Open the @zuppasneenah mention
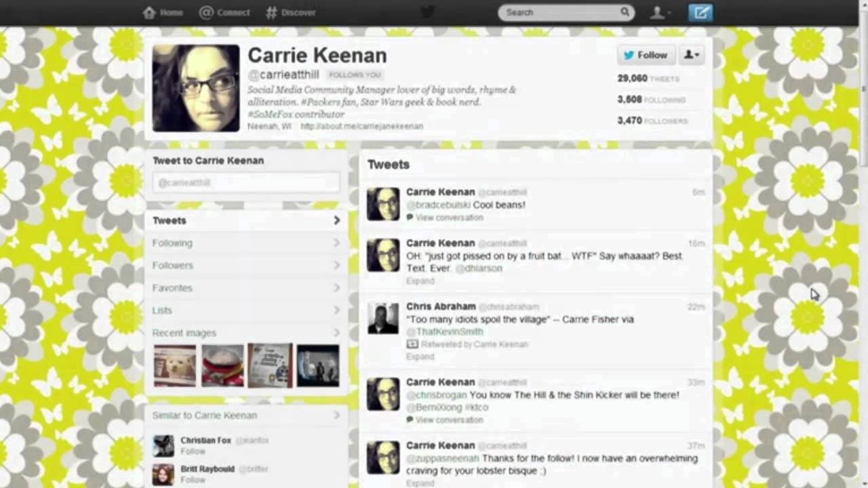The width and height of the screenshot is (868, 488). 443,458
